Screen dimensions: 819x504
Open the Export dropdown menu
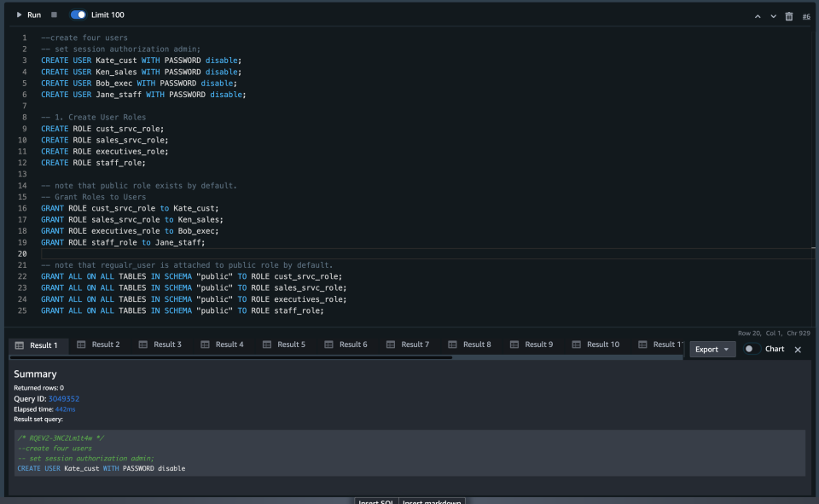coord(712,350)
